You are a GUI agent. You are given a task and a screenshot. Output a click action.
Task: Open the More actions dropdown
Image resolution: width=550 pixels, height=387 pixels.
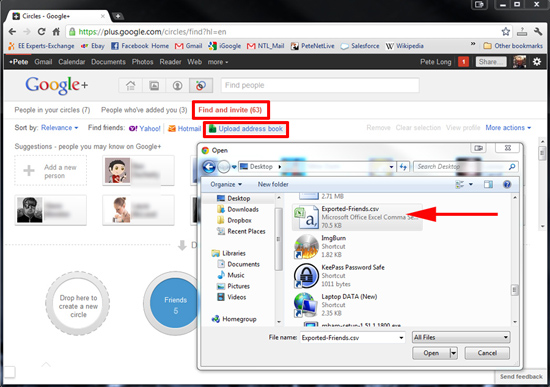pos(508,128)
